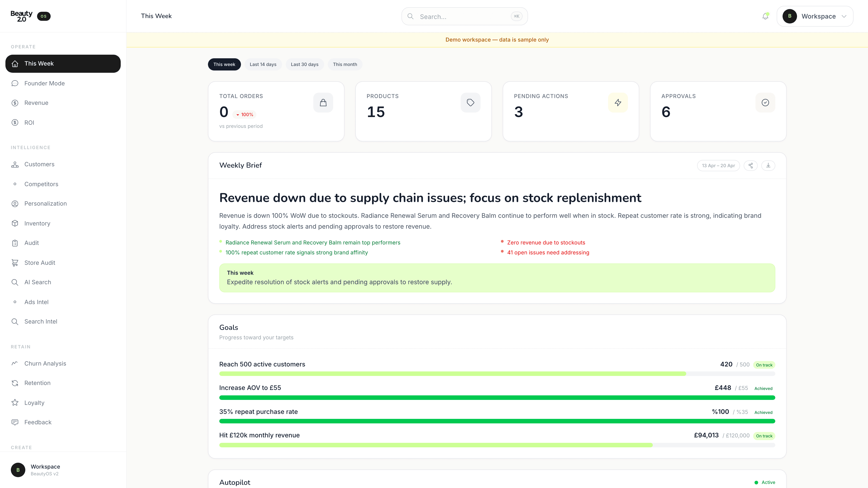Open the Ads Intel section
Screen dimensions: 868x488
[63, 302]
